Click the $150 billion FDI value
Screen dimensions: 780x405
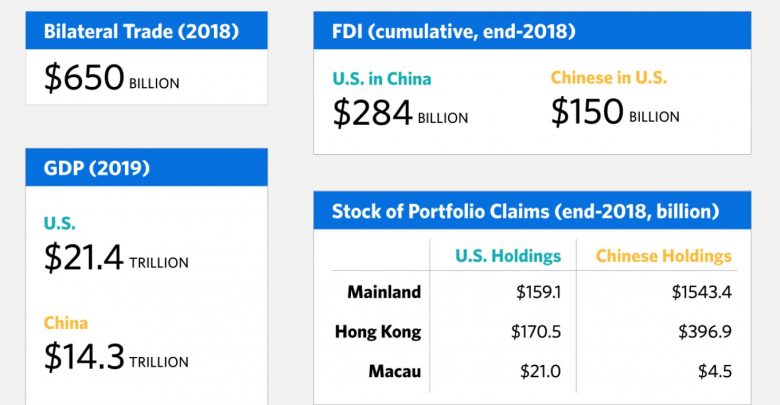614,112
